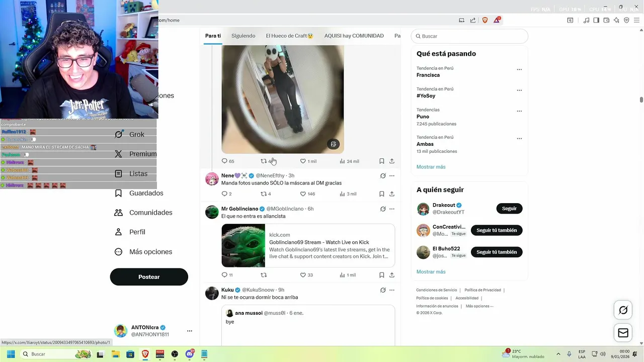Screen dimensions: 644x362
Task: Toggle Brave sidebar panel icon
Action: (x=596, y=20)
